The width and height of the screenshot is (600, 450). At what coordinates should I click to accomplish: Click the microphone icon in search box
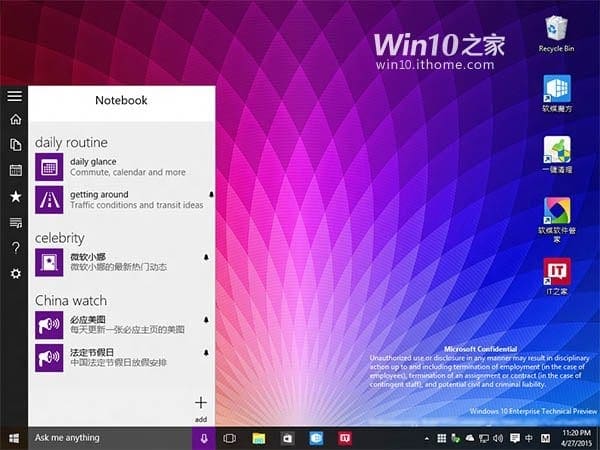click(203, 438)
